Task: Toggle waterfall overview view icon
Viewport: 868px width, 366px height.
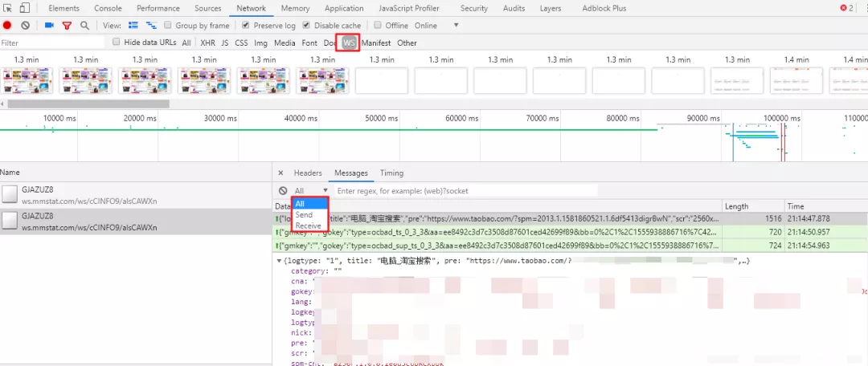Action: (x=150, y=26)
